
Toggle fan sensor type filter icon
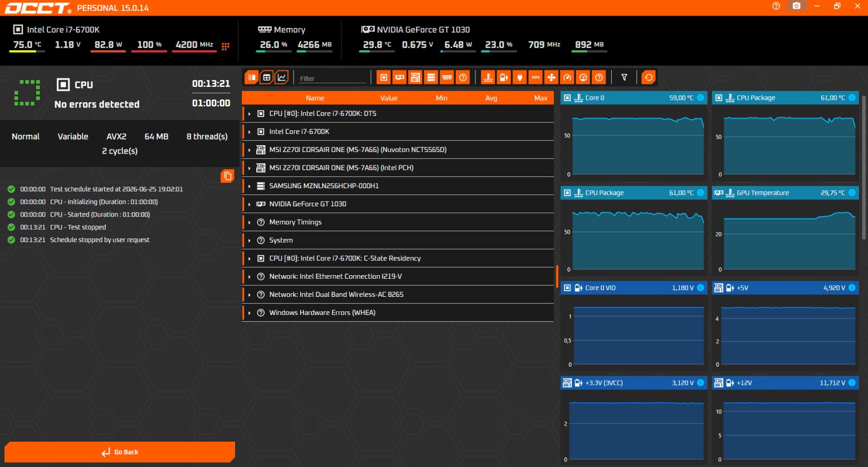[551, 78]
